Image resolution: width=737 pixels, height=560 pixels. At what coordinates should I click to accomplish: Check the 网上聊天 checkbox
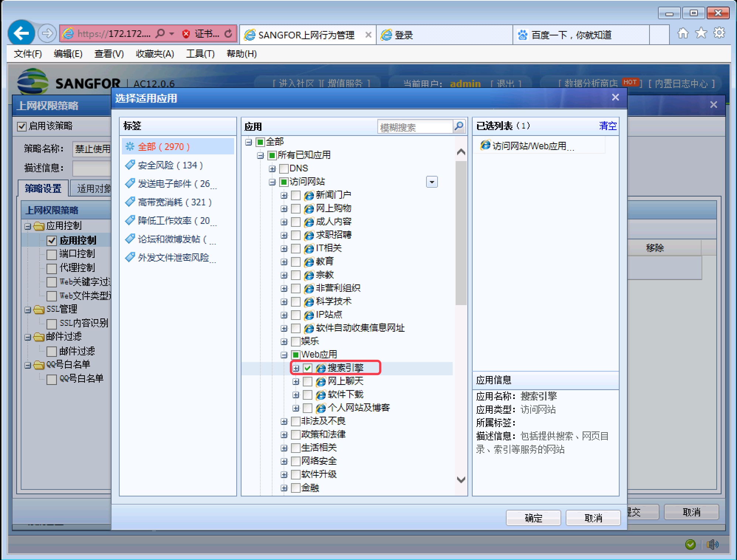click(308, 381)
